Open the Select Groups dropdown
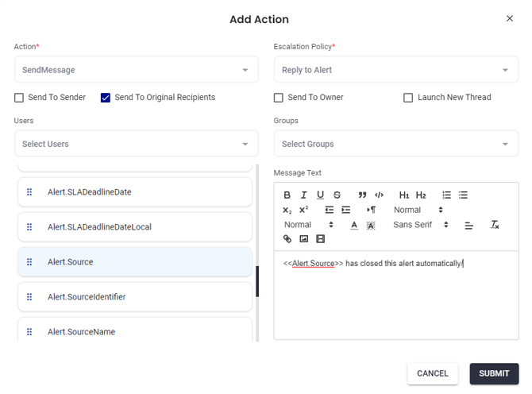 (395, 144)
